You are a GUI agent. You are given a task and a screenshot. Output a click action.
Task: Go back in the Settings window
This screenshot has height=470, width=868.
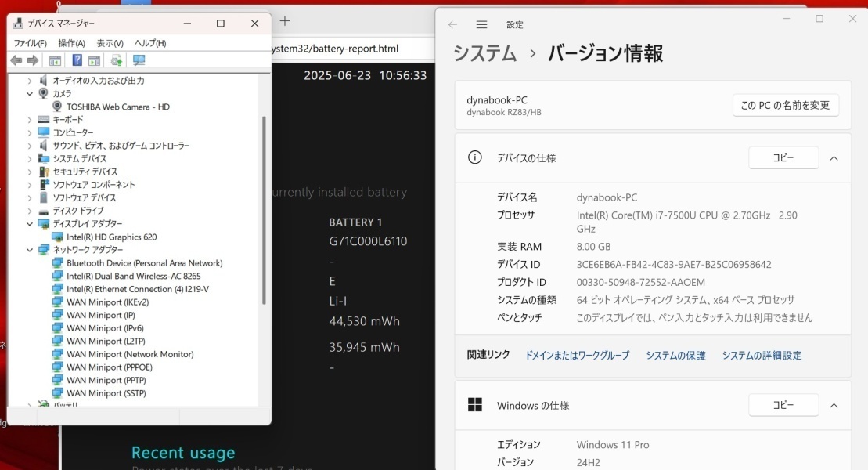(453, 24)
